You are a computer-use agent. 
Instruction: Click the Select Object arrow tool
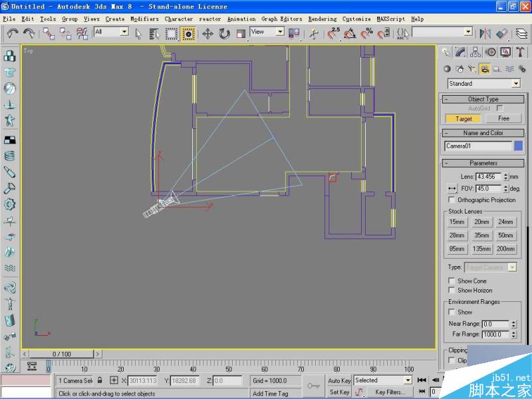138,32
